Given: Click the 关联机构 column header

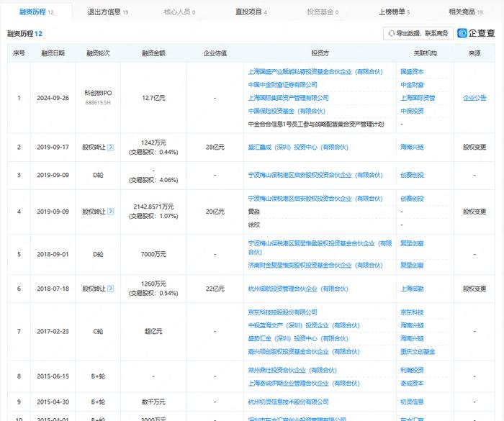Looking at the screenshot, I should [425, 53].
